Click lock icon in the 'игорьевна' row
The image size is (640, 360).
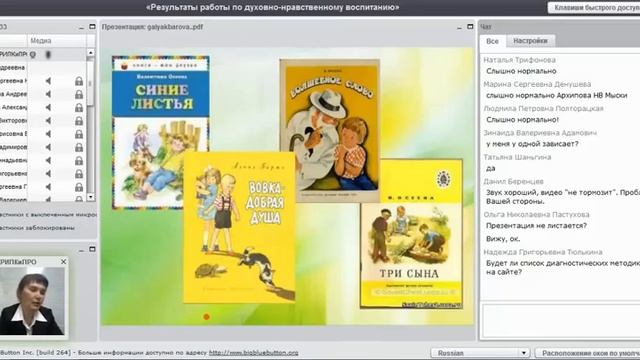tap(79, 173)
